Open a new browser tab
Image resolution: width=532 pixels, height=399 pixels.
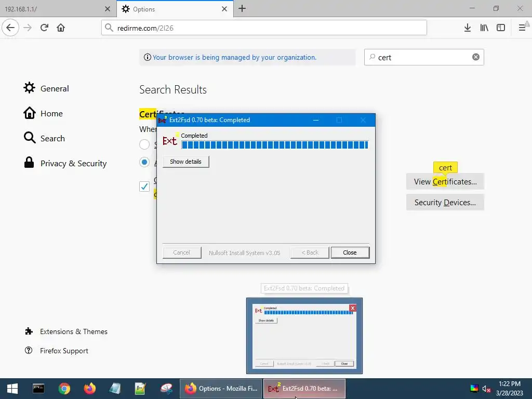[242, 9]
